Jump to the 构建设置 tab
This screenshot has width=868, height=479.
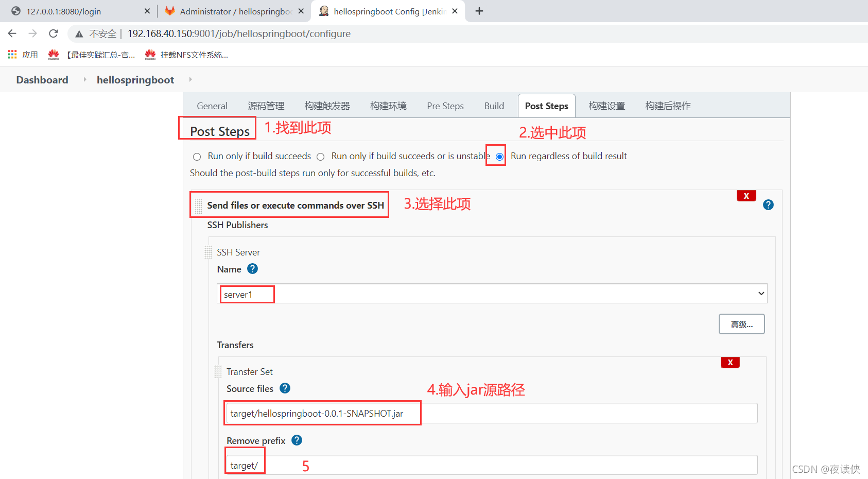coord(607,106)
